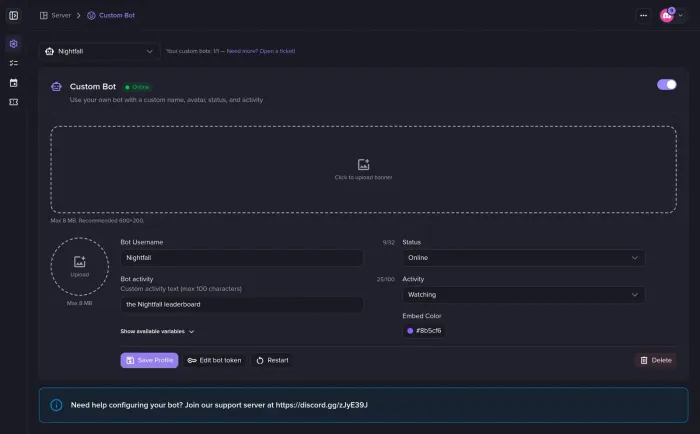Click Edit bot token button
The height and width of the screenshot is (434, 700).
tap(214, 360)
